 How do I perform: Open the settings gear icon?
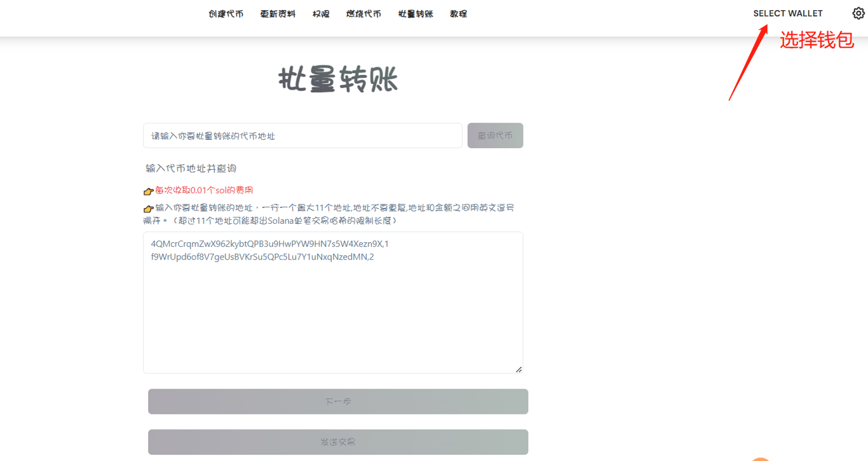pyautogui.click(x=858, y=13)
